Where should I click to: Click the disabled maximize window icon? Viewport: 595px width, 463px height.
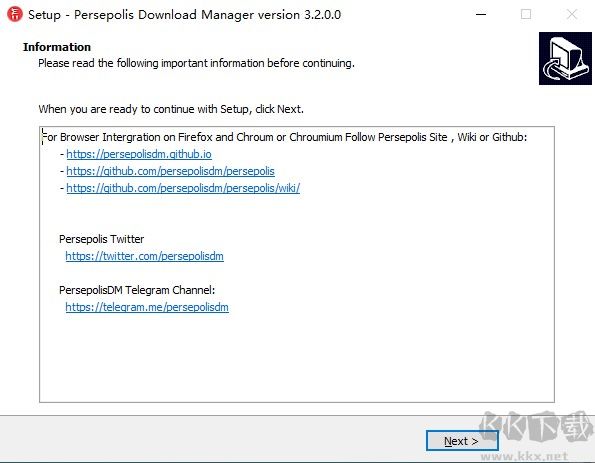(526, 14)
